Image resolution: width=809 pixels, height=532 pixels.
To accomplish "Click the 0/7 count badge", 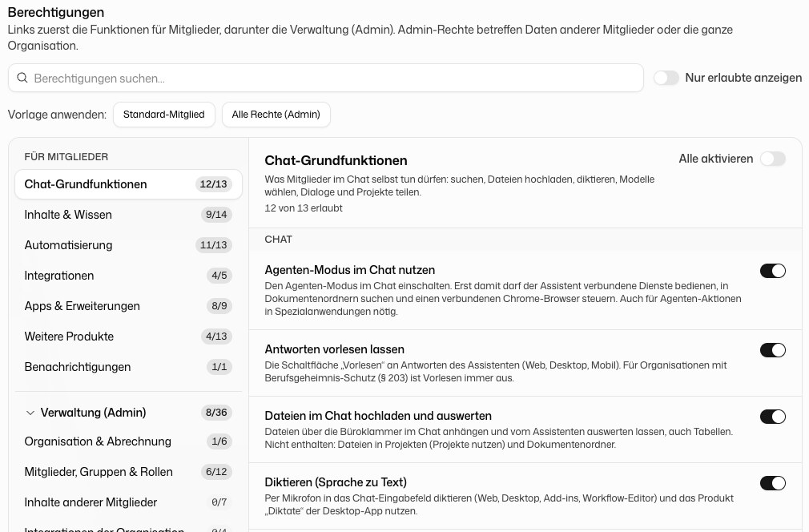I will [x=219, y=502].
